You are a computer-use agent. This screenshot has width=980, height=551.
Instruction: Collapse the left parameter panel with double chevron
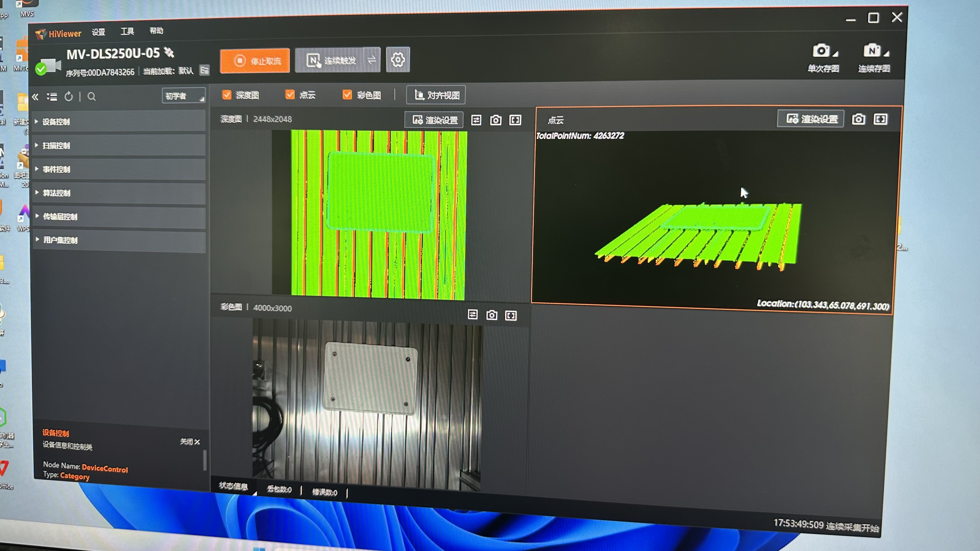tap(35, 97)
